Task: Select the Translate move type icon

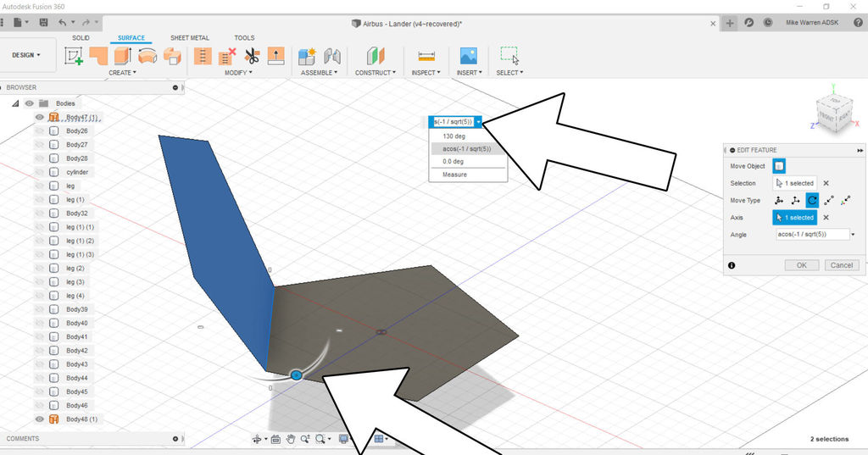Action: tap(795, 200)
